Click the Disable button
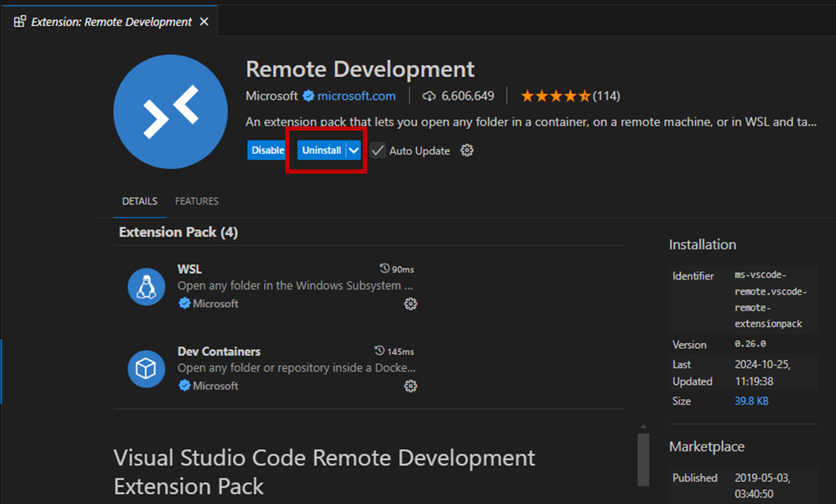This screenshot has height=504, width=836. [x=266, y=150]
